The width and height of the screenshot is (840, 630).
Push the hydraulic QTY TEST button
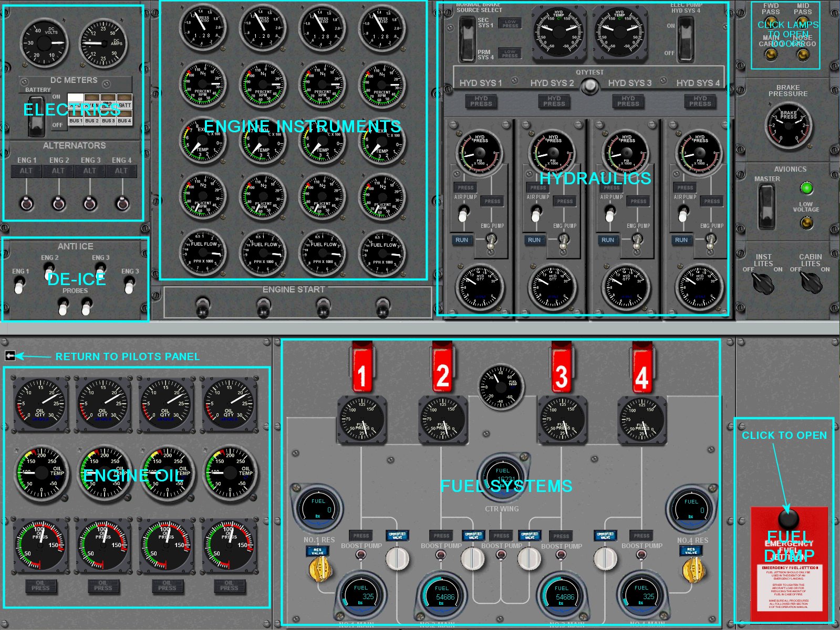pos(590,86)
